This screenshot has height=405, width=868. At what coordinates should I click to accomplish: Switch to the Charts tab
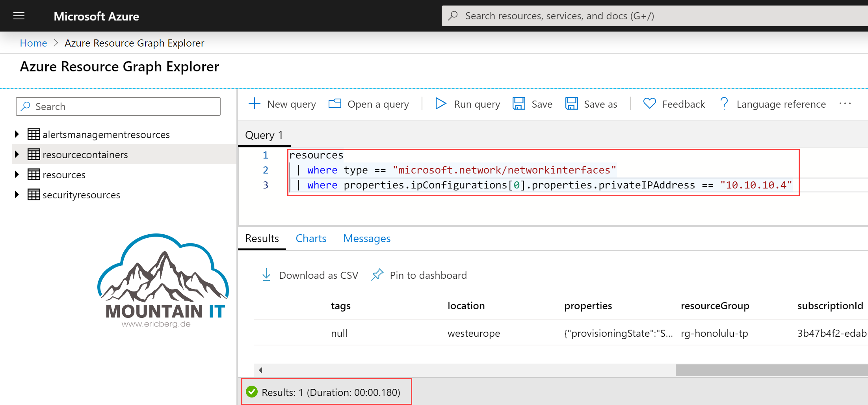tap(311, 239)
